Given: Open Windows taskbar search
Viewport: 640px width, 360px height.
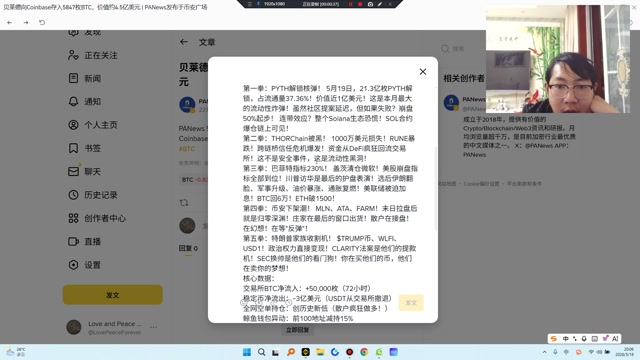Looking at the screenshot, I should click(262, 352).
